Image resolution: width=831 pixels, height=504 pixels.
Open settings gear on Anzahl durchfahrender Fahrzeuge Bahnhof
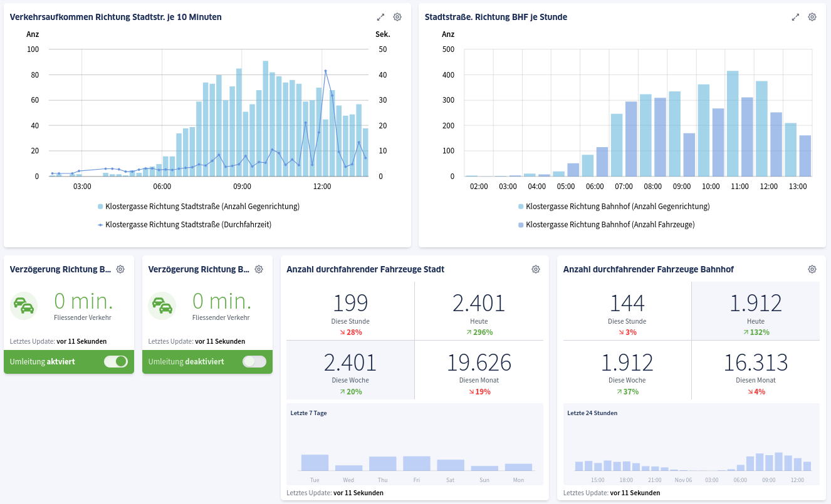coord(812,269)
